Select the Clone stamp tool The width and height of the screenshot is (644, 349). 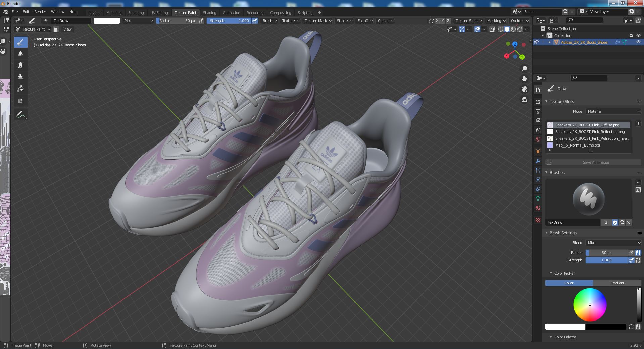click(20, 77)
